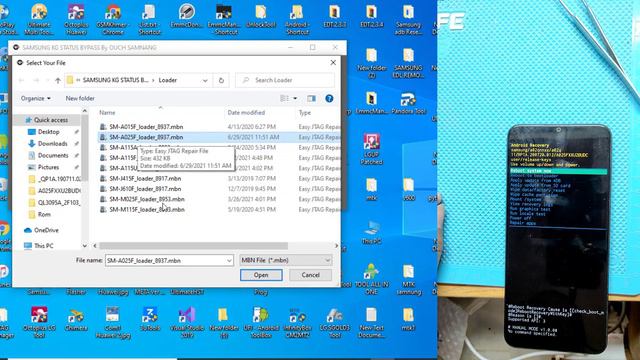Close the Select Your File dialog

pyautogui.click(x=333, y=63)
